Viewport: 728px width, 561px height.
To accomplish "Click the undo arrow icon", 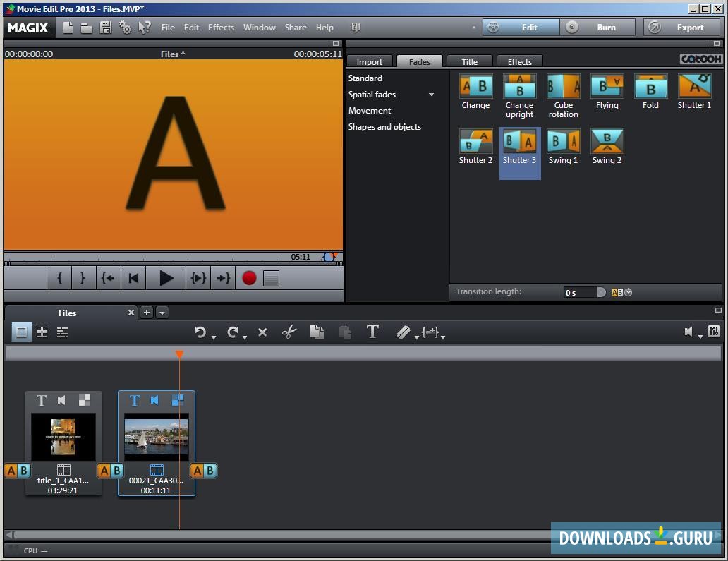I will pyautogui.click(x=200, y=332).
